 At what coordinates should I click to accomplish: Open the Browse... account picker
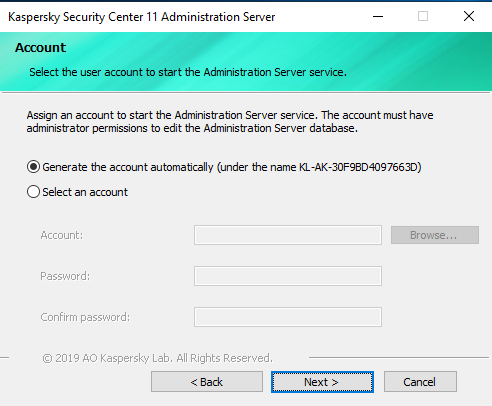point(435,235)
